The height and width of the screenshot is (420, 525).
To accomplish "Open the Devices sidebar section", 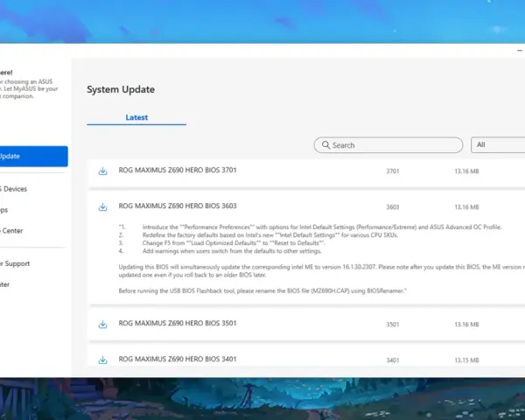I will [x=13, y=189].
